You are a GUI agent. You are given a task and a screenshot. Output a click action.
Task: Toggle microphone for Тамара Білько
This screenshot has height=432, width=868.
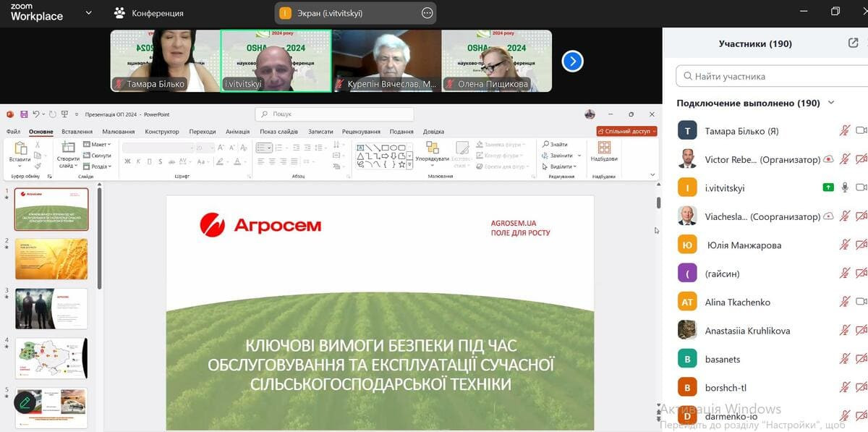pyautogui.click(x=844, y=131)
